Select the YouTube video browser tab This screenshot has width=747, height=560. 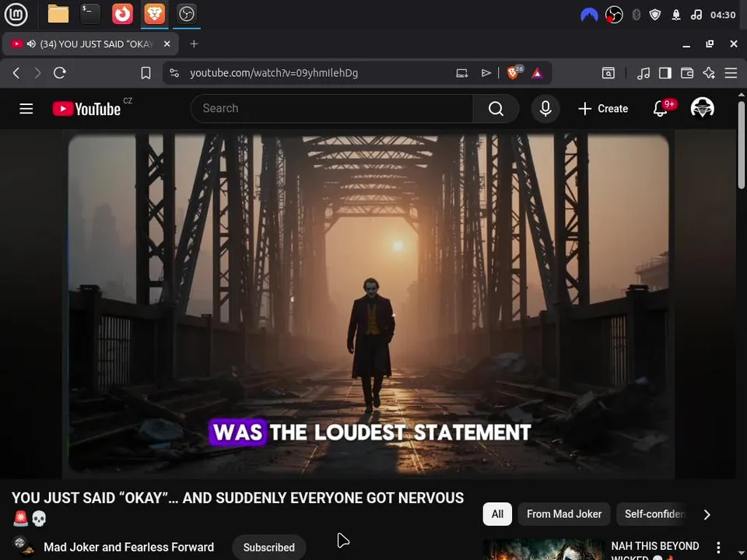click(90, 44)
